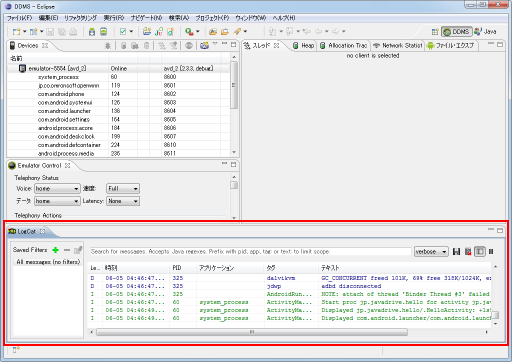Switch to the Network Statistics tab
This screenshot has width=512, height=362.
coord(397,46)
